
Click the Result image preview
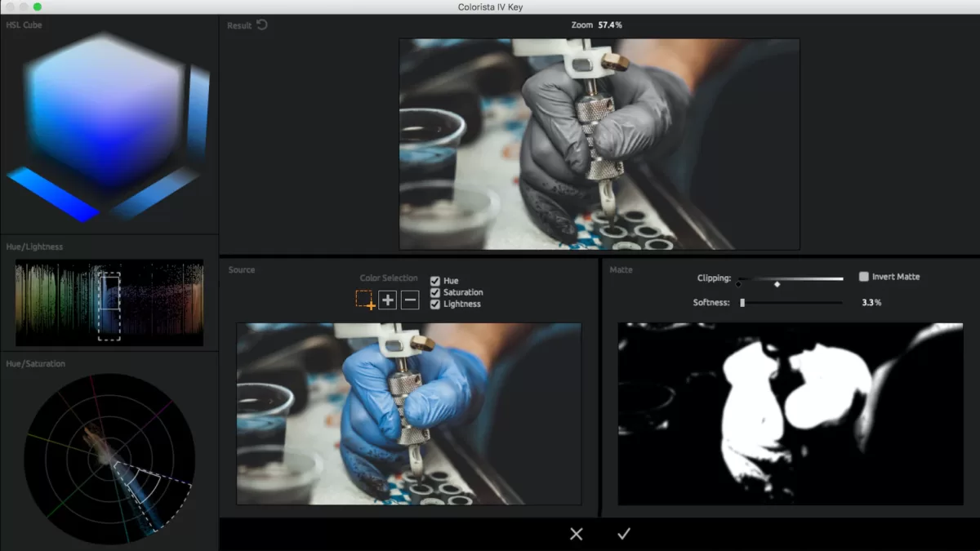(599, 144)
